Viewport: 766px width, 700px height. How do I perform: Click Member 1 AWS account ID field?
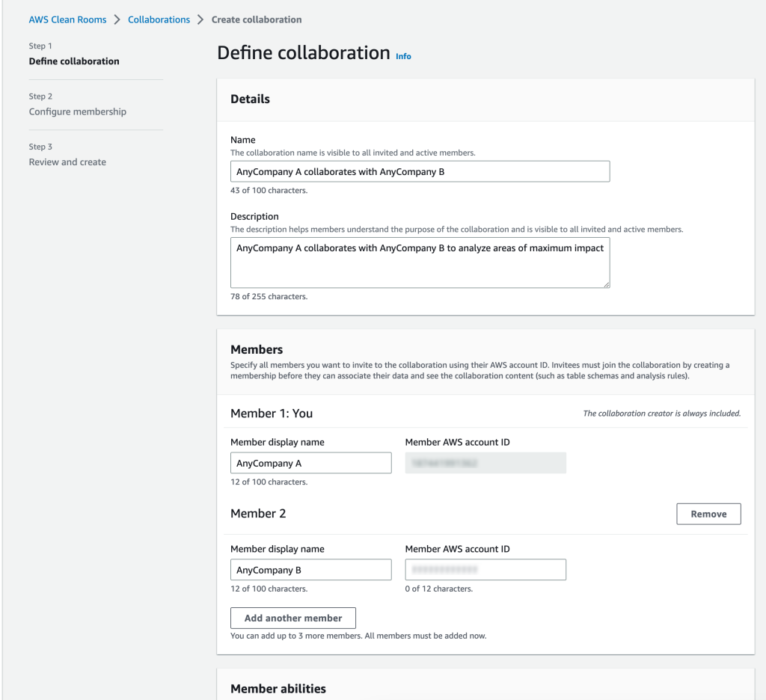(485, 462)
